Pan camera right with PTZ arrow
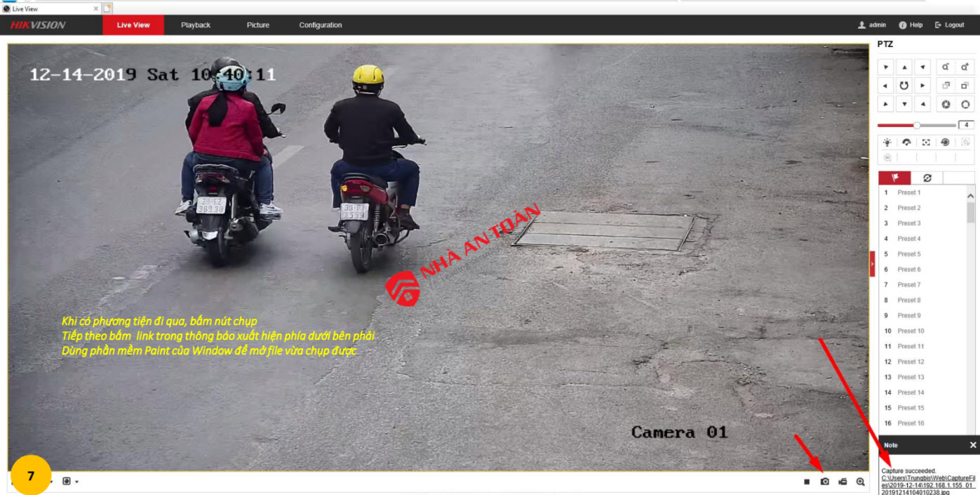This screenshot has width=980, height=495. pyautogui.click(x=923, y=86)
